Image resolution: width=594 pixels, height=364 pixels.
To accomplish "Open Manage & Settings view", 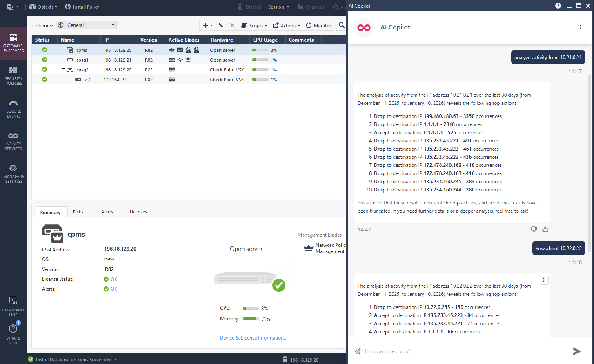I will tap(13, 174).
